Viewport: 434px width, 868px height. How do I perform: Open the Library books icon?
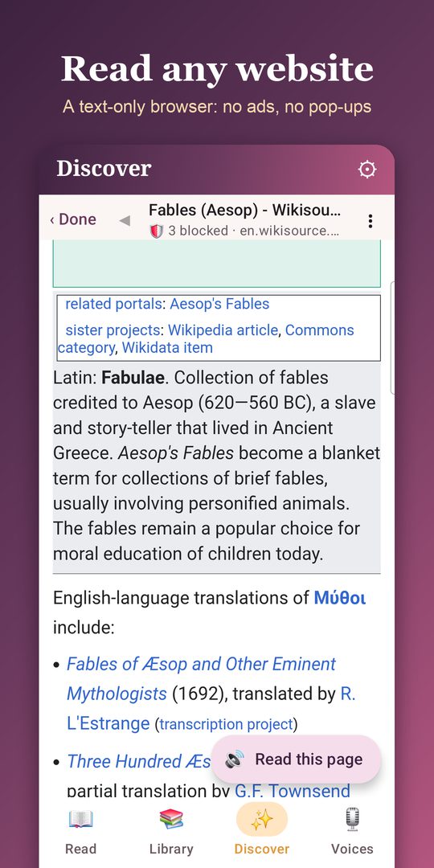[171, 819]
